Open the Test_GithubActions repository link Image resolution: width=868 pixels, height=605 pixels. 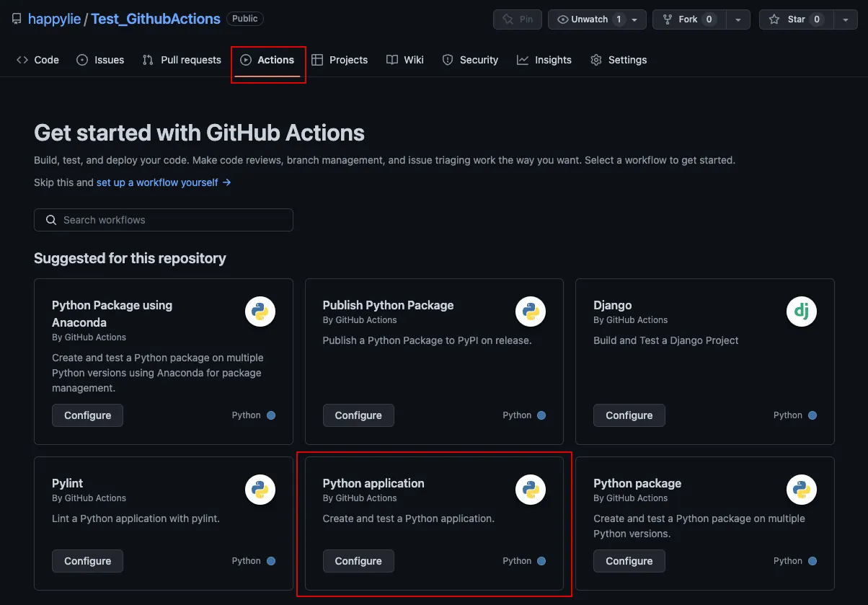[156, 19]
